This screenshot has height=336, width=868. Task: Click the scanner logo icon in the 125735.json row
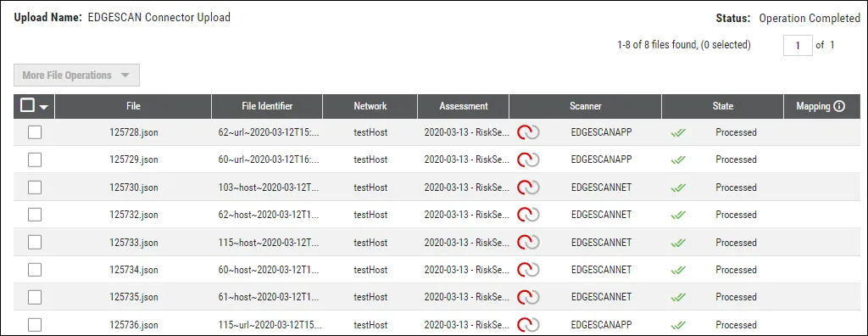[x=528, y=297]
